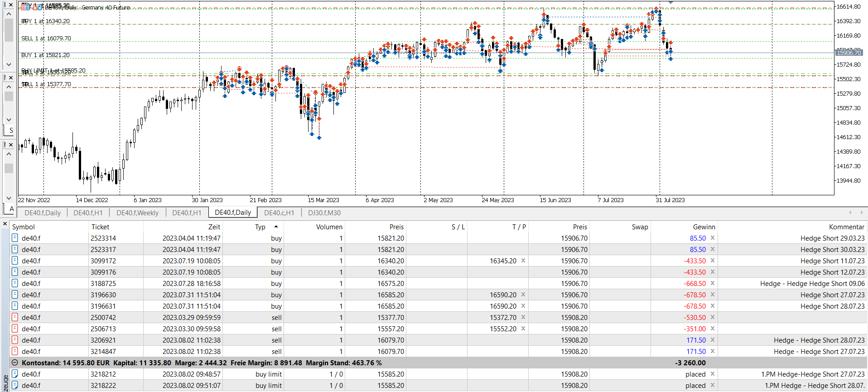The width and height of the screenshot is (868, 392).
Task: Close position 3099172 via Gewinn X
Action: [712, 261]
